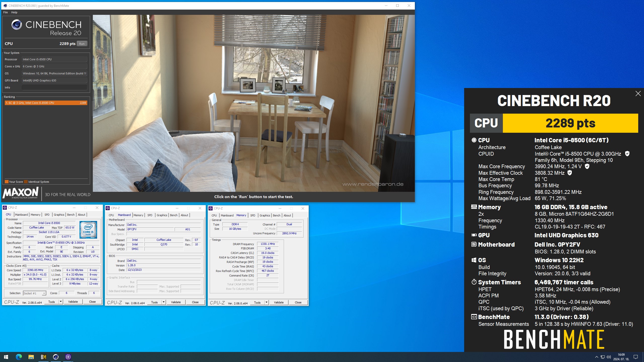644x362 pixels.
Task: Open the volume tray icon
Action: 609,357
